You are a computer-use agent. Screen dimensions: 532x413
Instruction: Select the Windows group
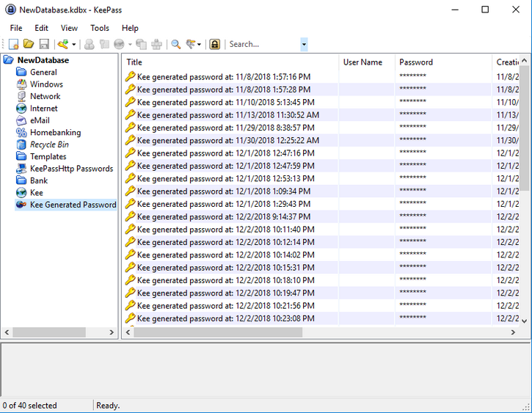click(46, 84)
